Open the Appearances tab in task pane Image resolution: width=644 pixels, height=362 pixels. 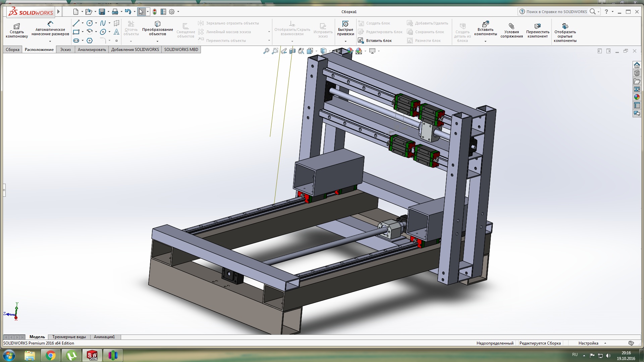pyautogui.click(x=637, y=97)
